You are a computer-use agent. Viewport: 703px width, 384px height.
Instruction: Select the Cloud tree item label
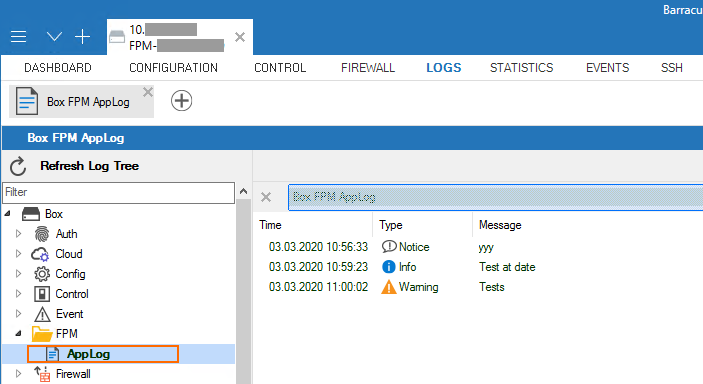point(69,254)
